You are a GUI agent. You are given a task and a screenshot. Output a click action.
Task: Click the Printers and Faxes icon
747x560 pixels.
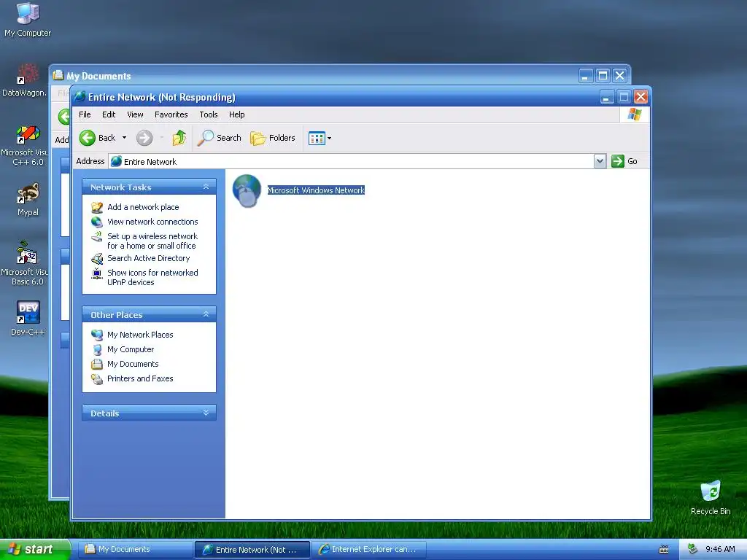pyautogui.click(x=97, y=379)
